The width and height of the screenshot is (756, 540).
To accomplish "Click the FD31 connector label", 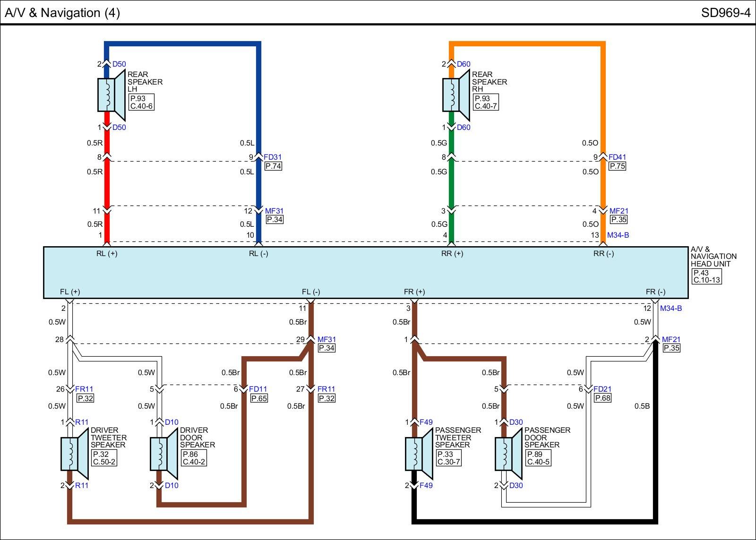I will (x=273, y=157).
